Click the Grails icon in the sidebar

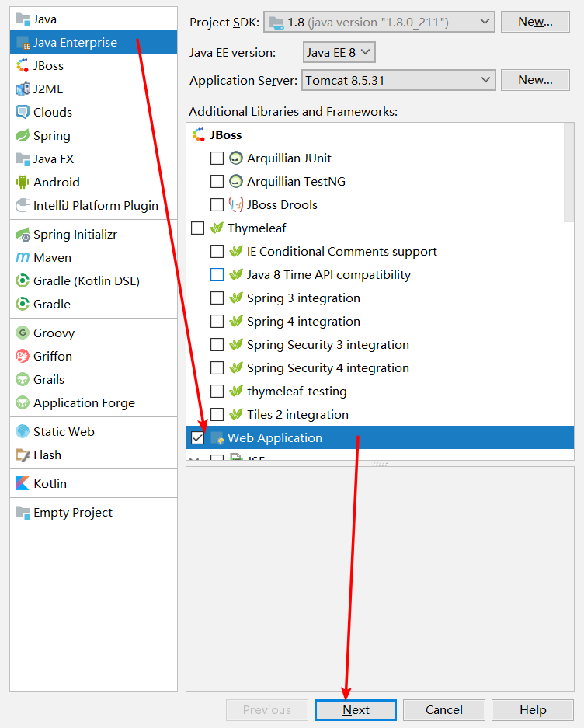22,380
